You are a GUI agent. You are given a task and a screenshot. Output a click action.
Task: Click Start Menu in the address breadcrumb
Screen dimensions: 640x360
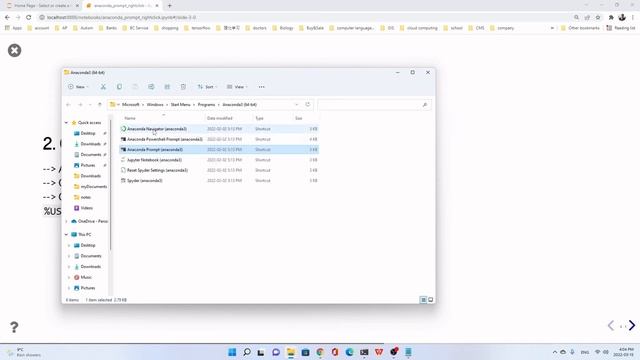coord(180,105)
